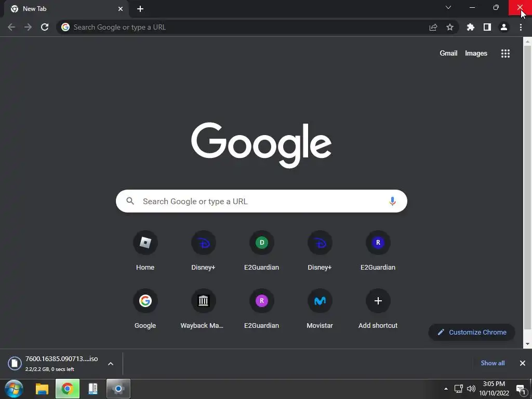This screenshot has height=399, width=532.
Task: Open Chrome's three-dot menu
Action: [521, 27]
